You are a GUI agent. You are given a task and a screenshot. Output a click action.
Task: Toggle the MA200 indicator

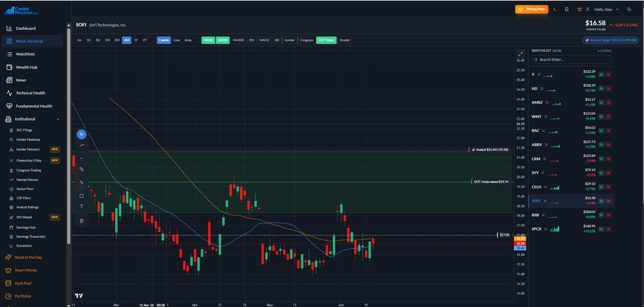[x=238, y=40]
